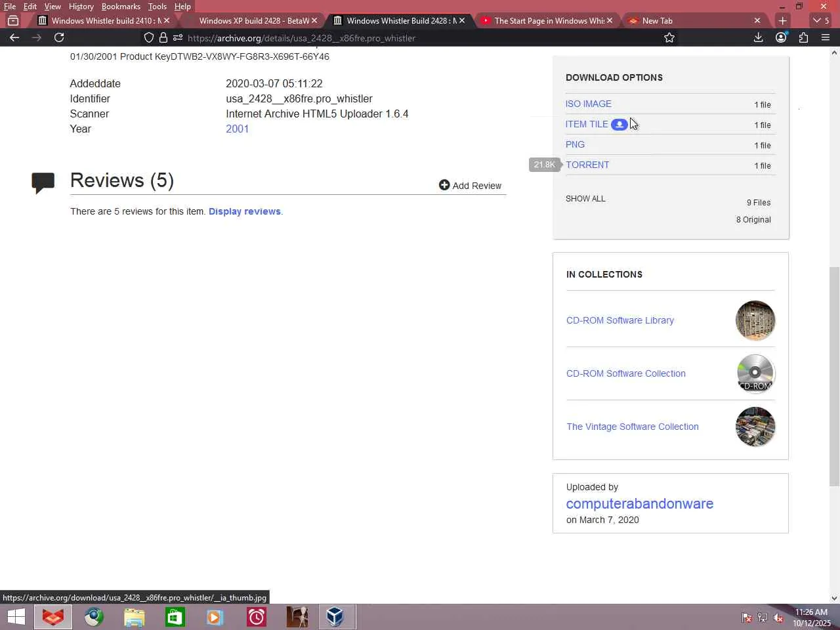Expand the list all tabs dropdown
The height and width of the screenshot is (630, 840).
coord(821,21)
